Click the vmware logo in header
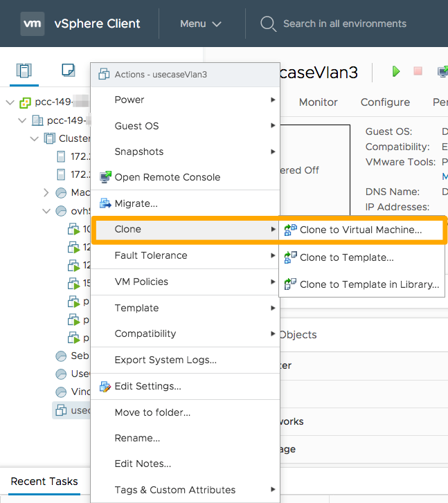 click(33, 24)
